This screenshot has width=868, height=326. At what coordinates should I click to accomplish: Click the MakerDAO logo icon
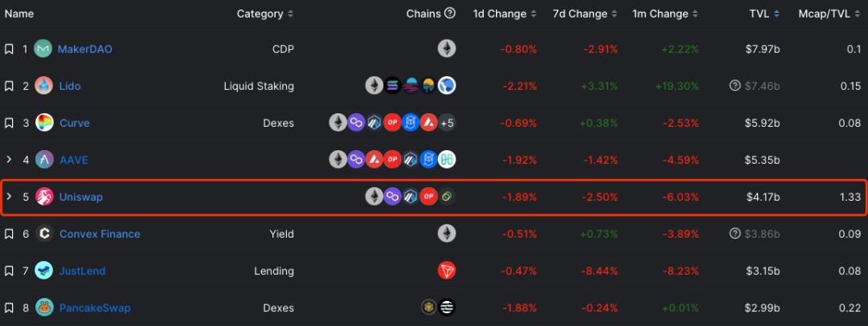point(44,49)
